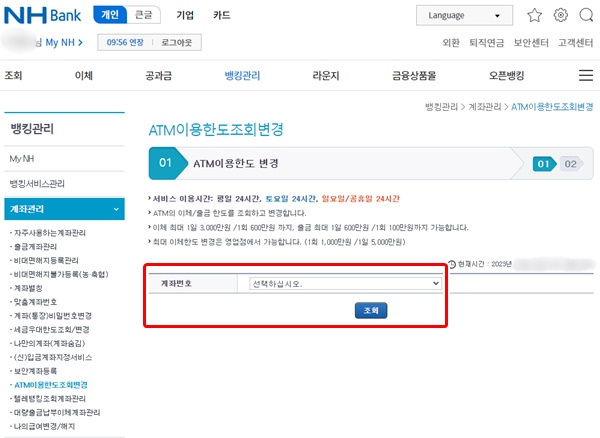Switch to 큰글 large text mode
Viewport: 600px width, 438px height.
coord(143,15)
